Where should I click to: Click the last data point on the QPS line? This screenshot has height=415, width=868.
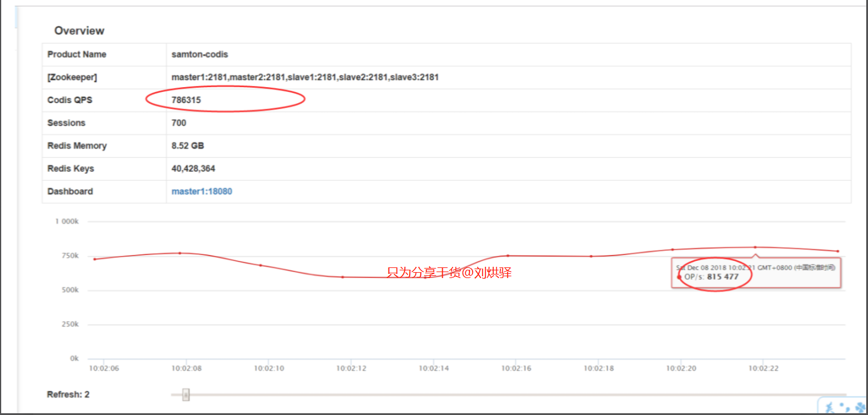[x=838, y=251]
